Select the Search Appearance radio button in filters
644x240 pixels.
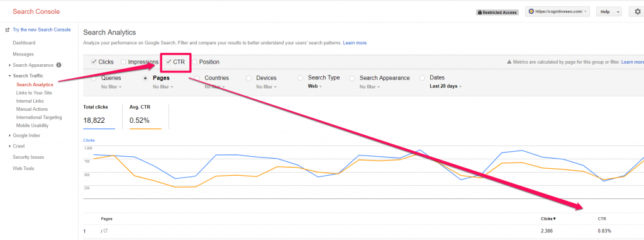coord(352,78)
